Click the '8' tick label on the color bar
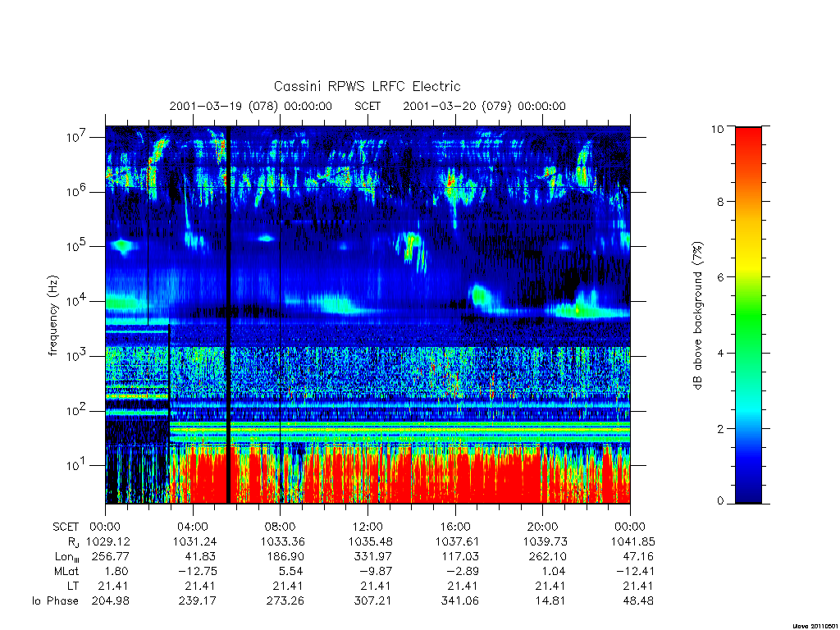 (x=720, y=202)
